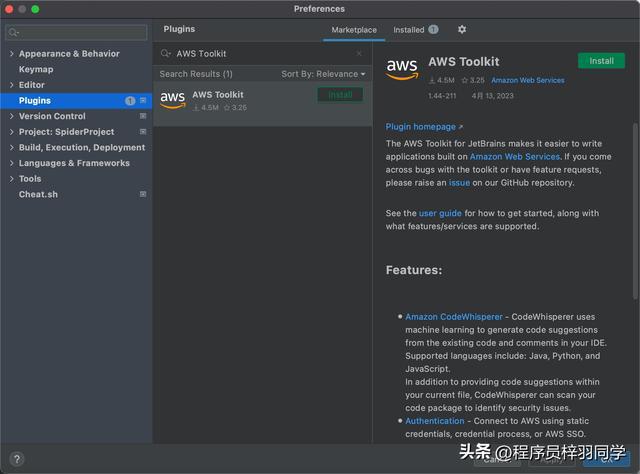
Task: Click the large AWS logo in details pane
Action: (x=402, y=68)
